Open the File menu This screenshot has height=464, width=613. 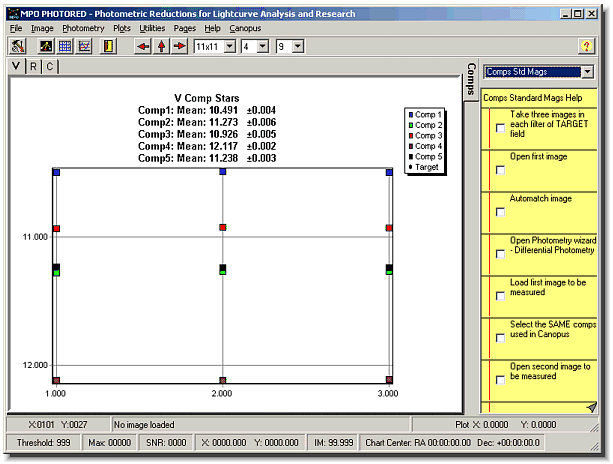click(x=16, y=28)
